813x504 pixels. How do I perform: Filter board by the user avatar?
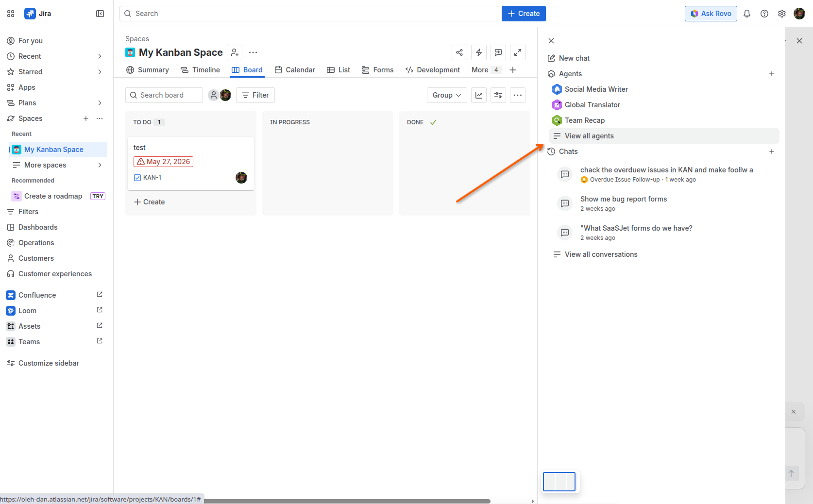tap(225, 95)
